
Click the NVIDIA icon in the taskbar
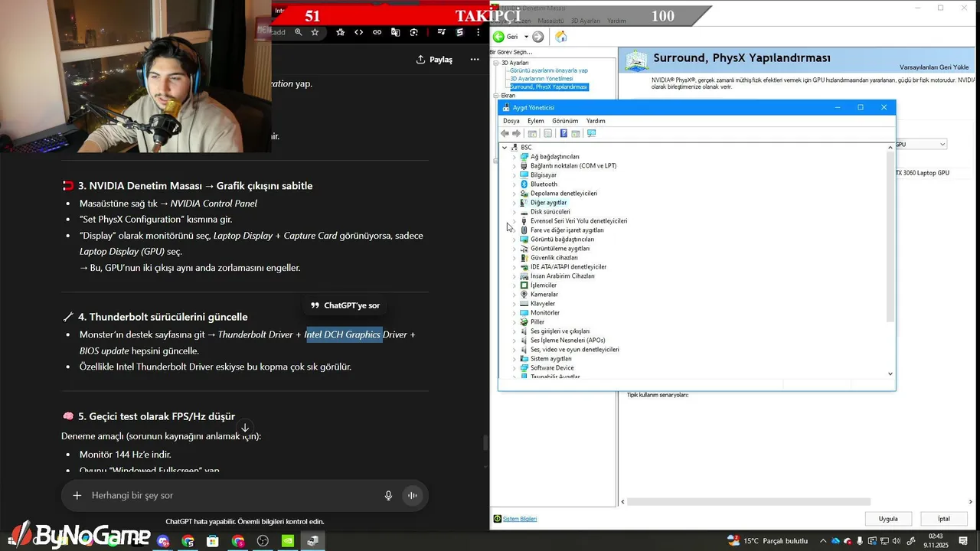coord(288,541)
